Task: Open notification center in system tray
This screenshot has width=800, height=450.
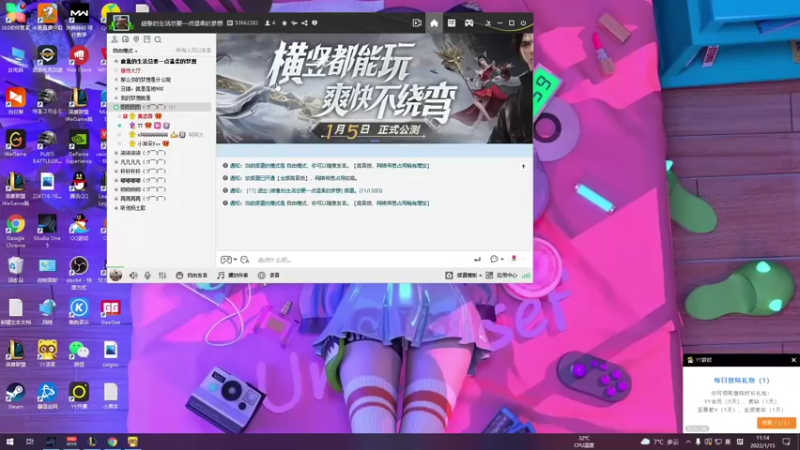Action: tap(786, 442)
